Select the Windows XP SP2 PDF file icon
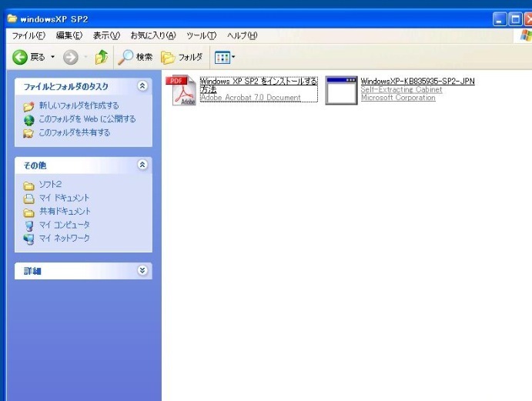The width and height of the screenshot is (532, 401). tap(182, 90)
